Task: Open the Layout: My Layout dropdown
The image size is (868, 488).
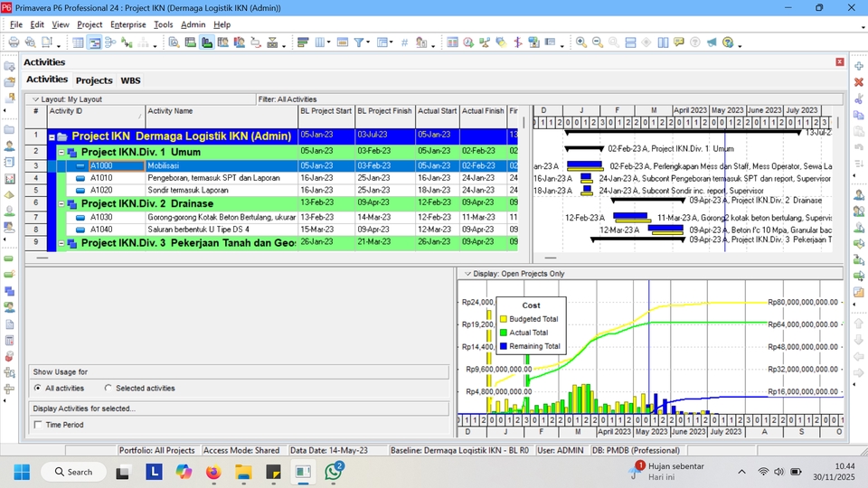Action: coord(35,99)
